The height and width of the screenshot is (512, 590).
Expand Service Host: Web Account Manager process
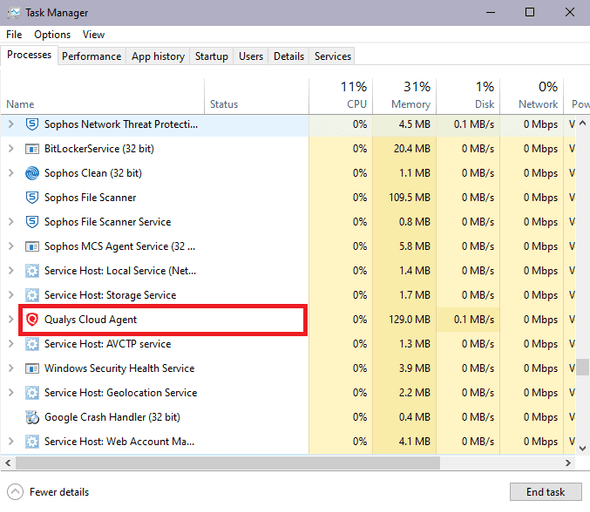click(11, 442)
